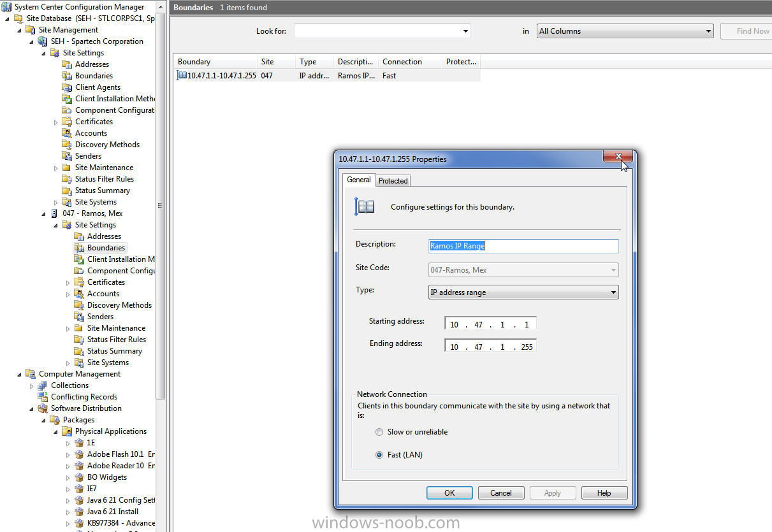Select the 1E package
The image size is (772, 532).
click(x=91, y=443)
